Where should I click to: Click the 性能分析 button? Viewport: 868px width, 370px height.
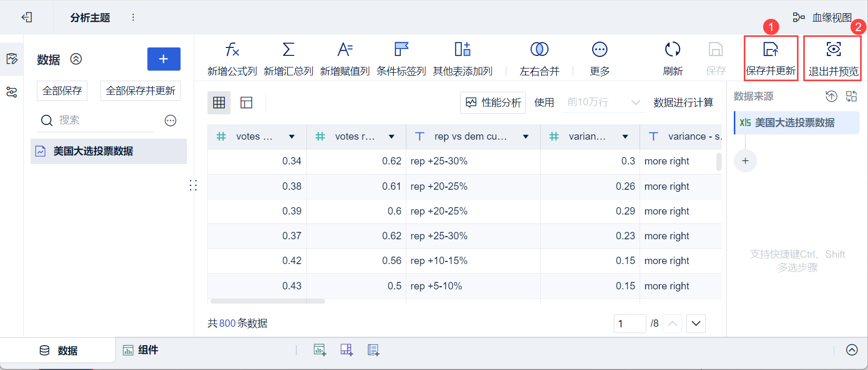point(493,102)
